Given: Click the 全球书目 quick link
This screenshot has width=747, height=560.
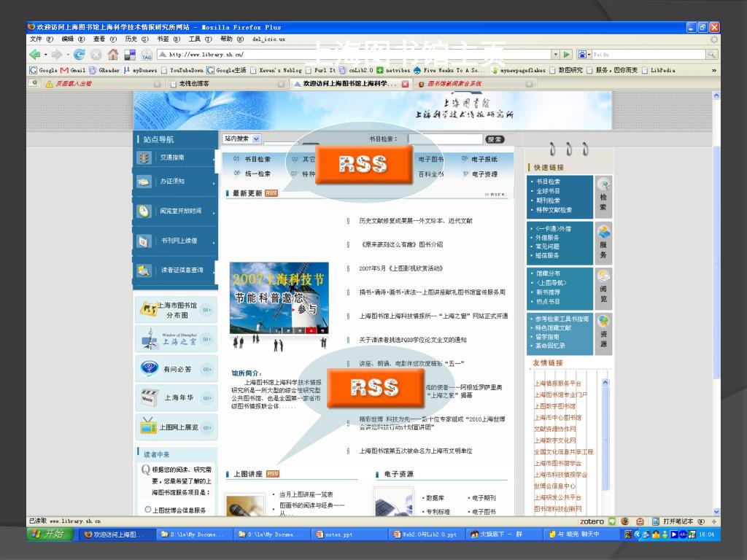Looking at the screenshot, I should pyautogui.click(x=548, y=191).
